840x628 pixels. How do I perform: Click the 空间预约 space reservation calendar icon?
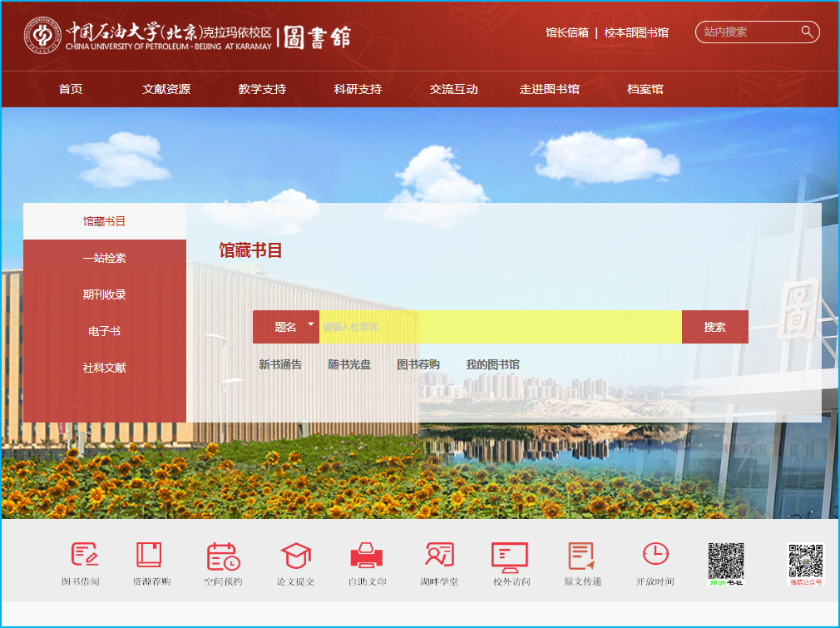[223, 556]
